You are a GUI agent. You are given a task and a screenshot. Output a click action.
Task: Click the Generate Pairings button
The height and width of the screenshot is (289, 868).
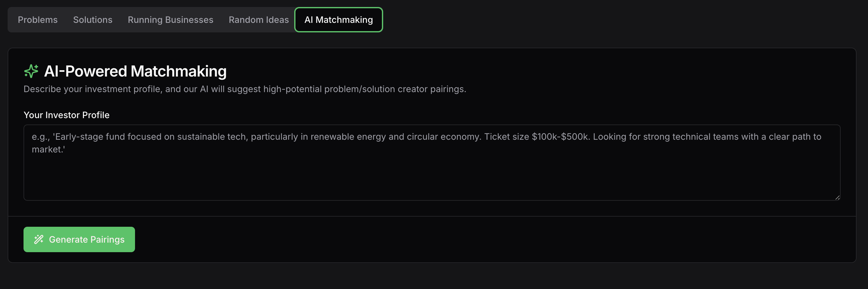79,239
